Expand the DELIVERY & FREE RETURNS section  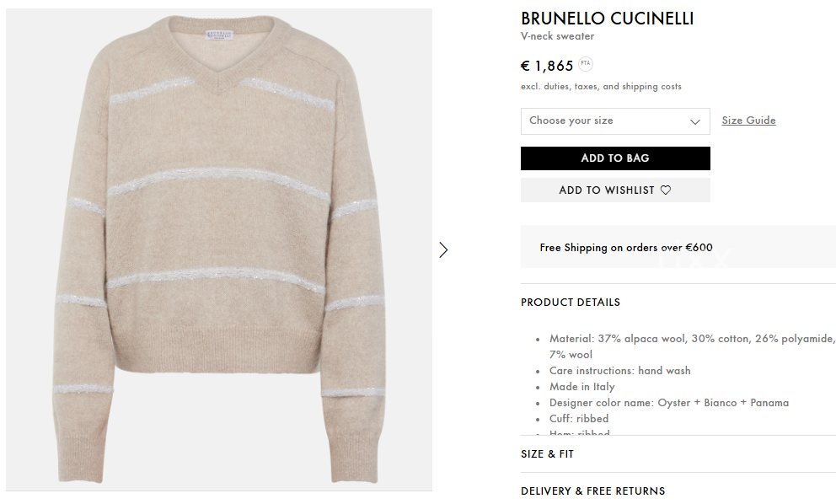pos(593,491)
